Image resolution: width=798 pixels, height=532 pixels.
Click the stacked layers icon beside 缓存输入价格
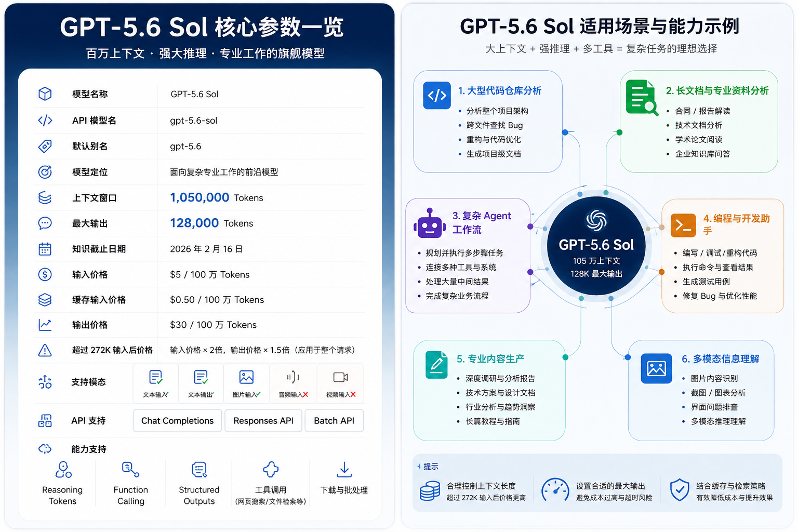pyautogui.click(x=45, y=300)
